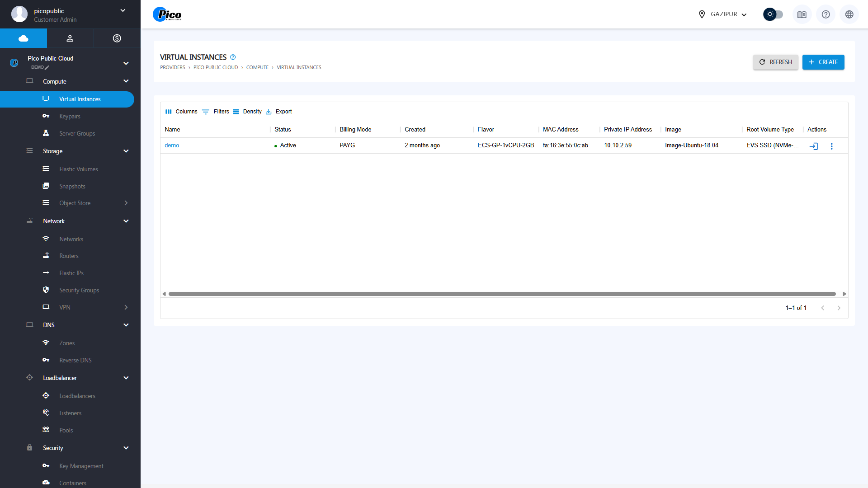Open the Columns visibility selector
The image size is (868, 488).
click(x=181, y=112)
